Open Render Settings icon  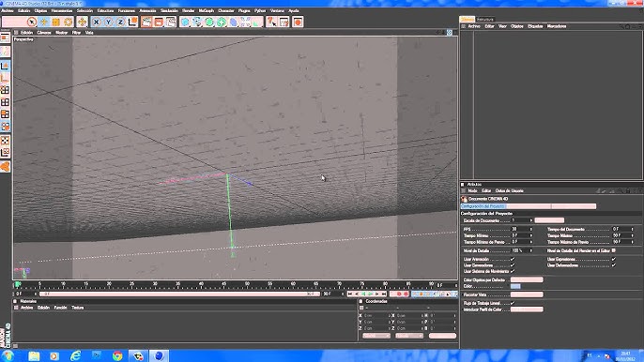point(171,22)
